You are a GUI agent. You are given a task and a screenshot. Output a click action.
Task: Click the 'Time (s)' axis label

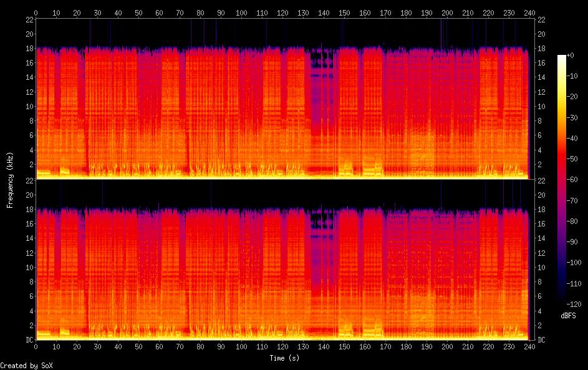284,358
